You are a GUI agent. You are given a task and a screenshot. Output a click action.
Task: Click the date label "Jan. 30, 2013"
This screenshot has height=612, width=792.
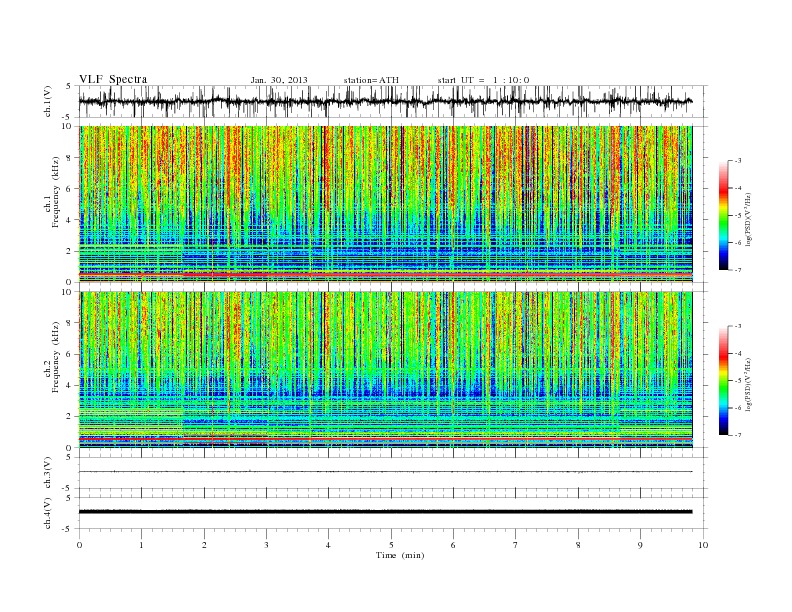(279, 80)
